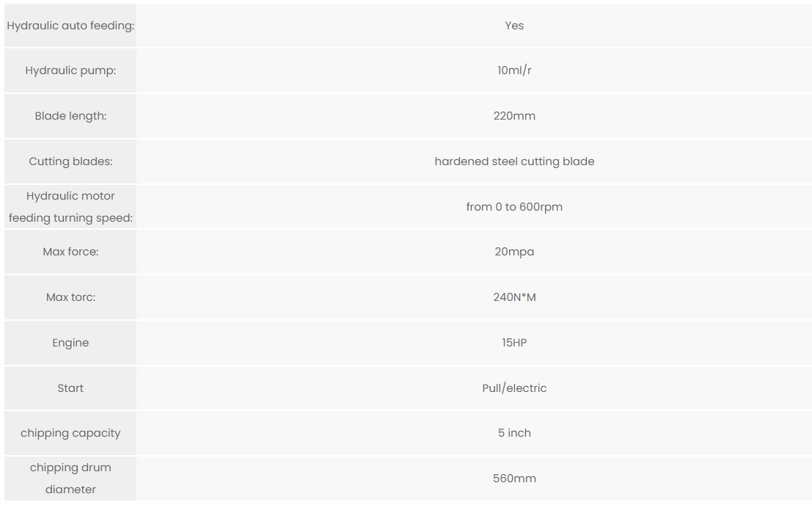Select the "from 0 to 600rpm" value
Screen dimensions: 812x505
pos(514,207)
